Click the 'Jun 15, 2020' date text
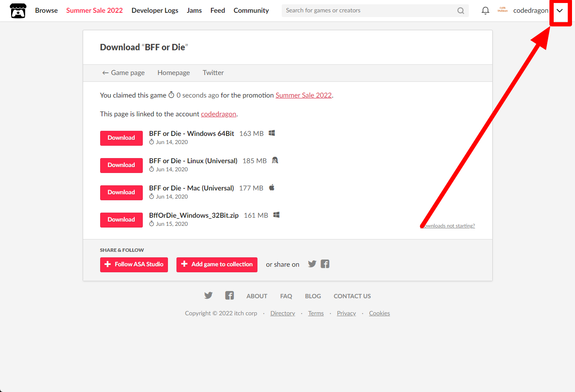Image resolution: width=575 pixels, height=392 pixels. (x=172, y=224)
